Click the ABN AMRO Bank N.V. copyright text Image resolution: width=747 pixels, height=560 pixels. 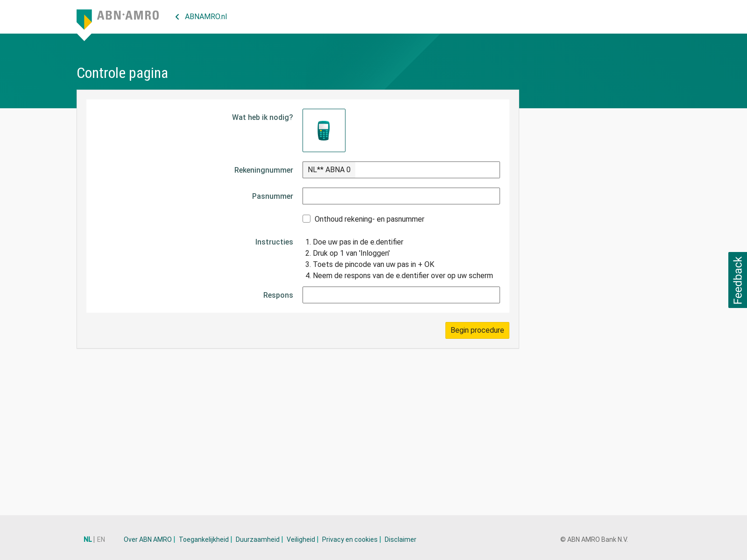tap(594, 539)
